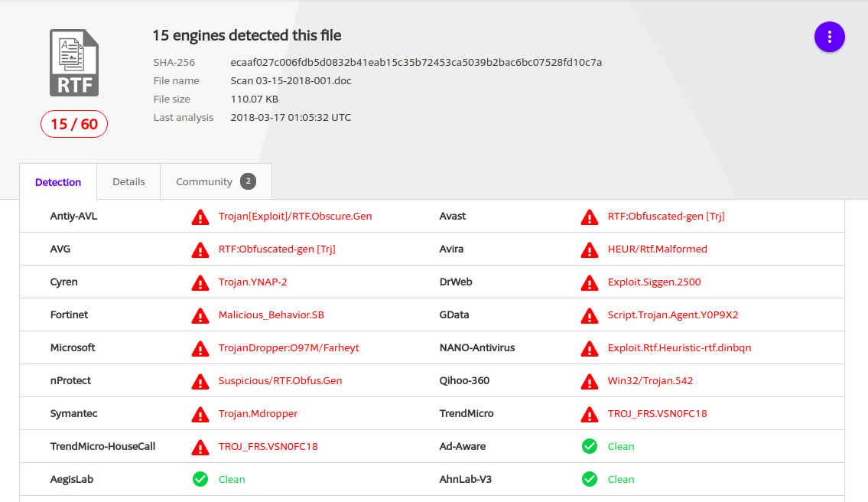This screenshot has width=868, height=502.
Task: Click the Qihoo-360 engine name
Action: (464, 380)
